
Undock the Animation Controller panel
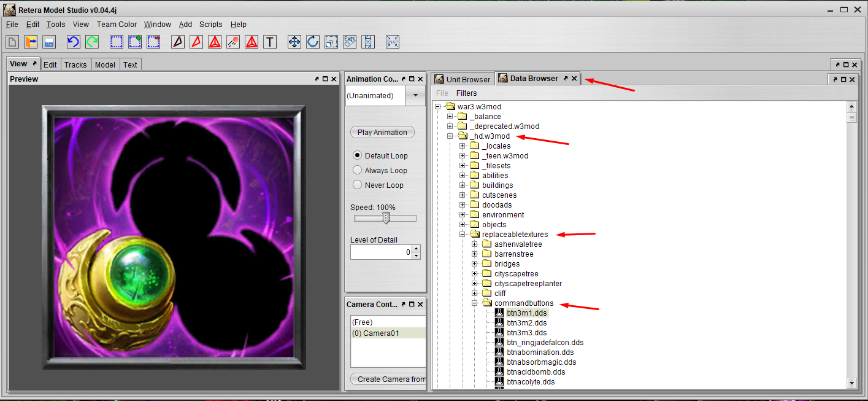click(403, 79)
